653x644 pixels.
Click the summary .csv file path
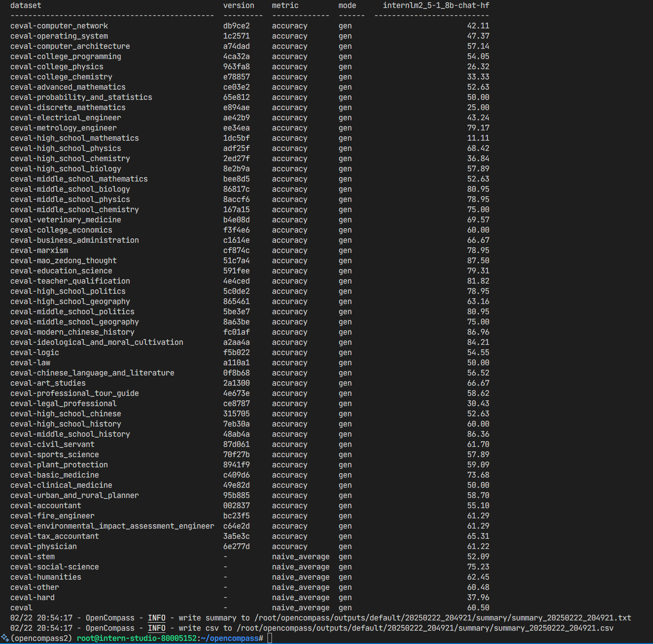pos(425,628)
